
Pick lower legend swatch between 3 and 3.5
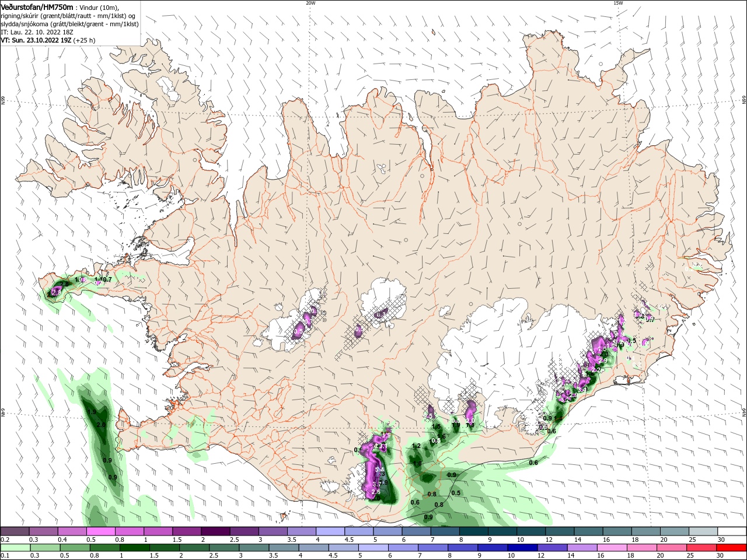coord(254,548)
